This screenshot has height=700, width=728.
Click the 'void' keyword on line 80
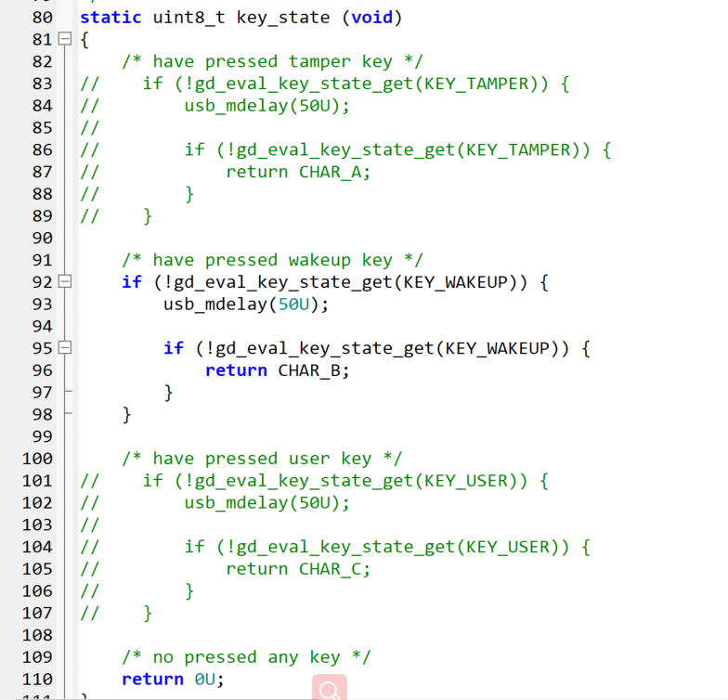(372, 18)
